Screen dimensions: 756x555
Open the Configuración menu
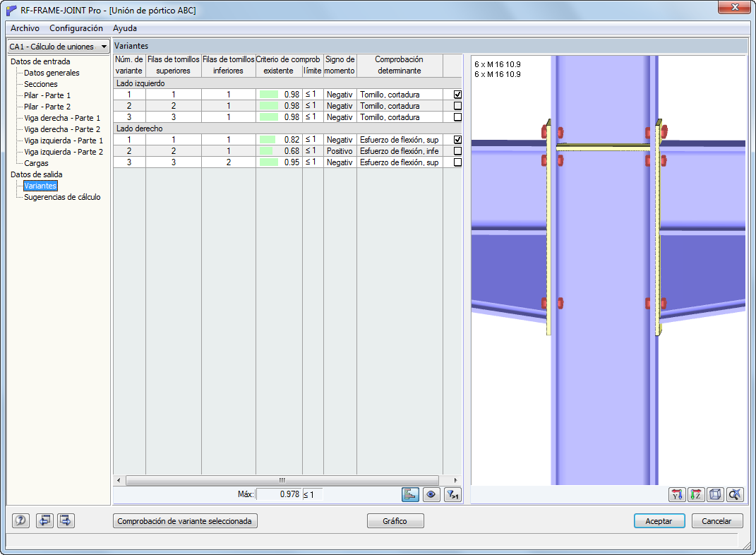coord(76,28)
